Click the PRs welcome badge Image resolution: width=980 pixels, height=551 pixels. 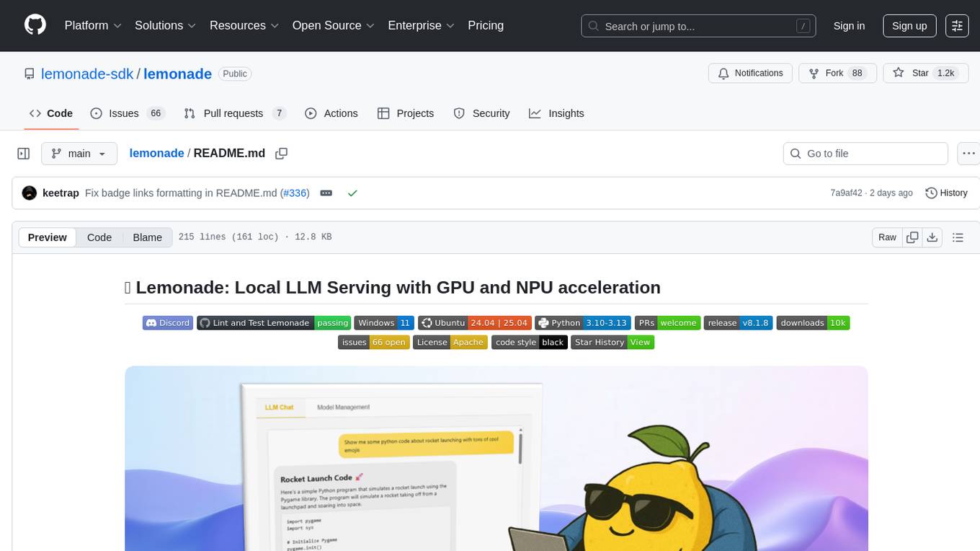tap(668, 323)
